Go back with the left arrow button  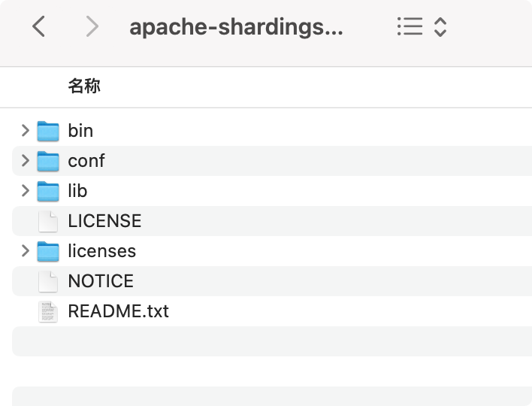coord(38,26)
